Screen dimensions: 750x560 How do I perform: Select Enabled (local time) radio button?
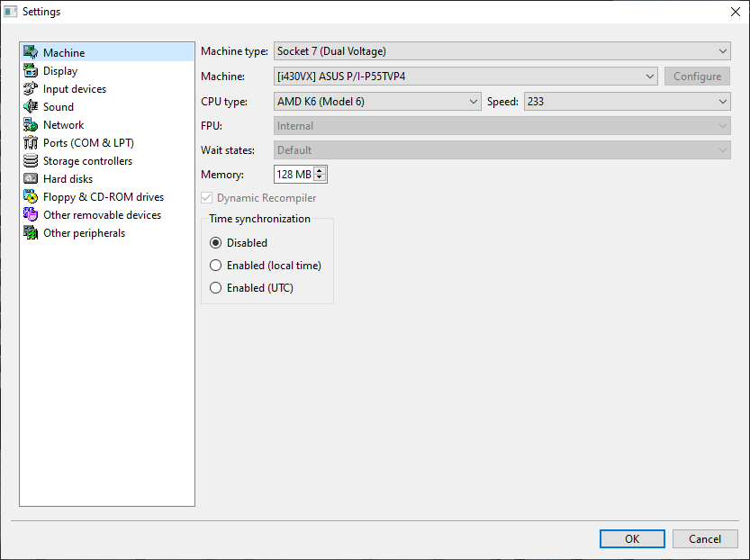tap(215, 266)
